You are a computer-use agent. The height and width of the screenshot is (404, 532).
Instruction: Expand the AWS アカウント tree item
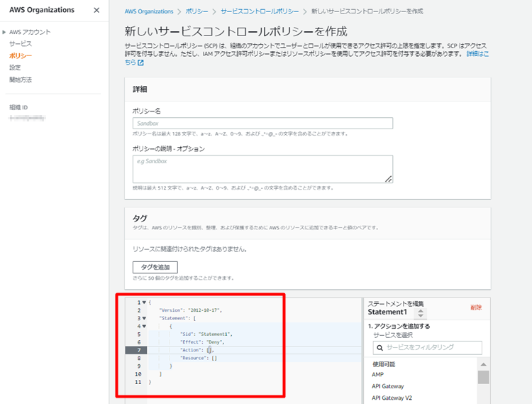(4, 32)
